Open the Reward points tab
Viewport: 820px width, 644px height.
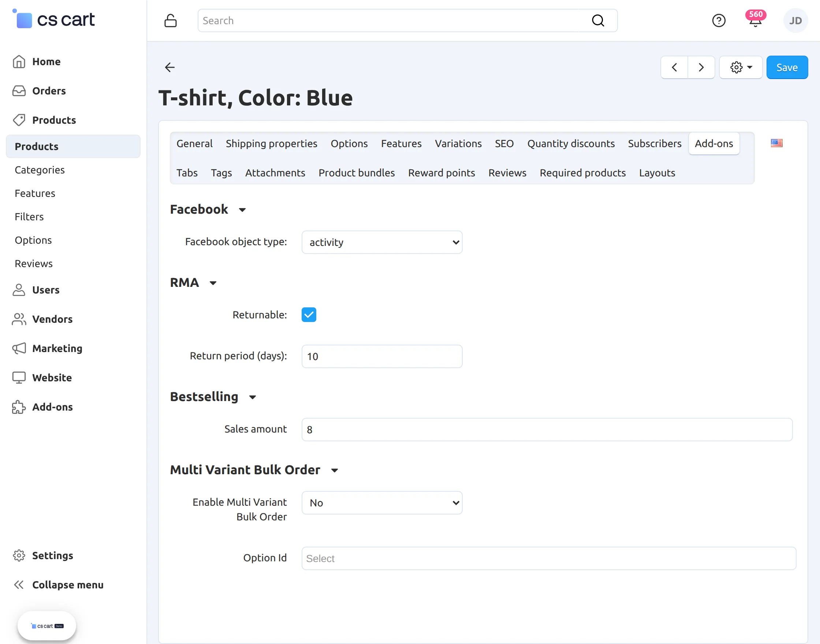pyautogui.click(x=442, y=173)
